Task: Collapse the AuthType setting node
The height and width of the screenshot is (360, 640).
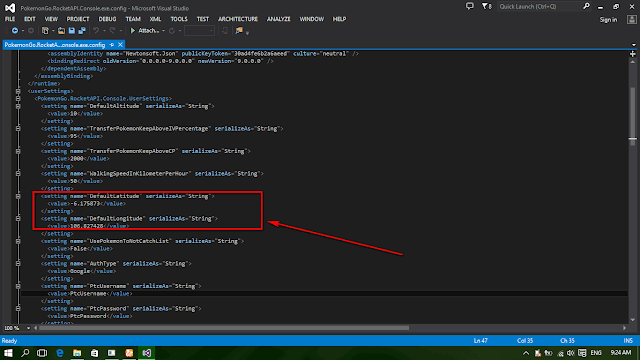Action: (x=18, y=264)
